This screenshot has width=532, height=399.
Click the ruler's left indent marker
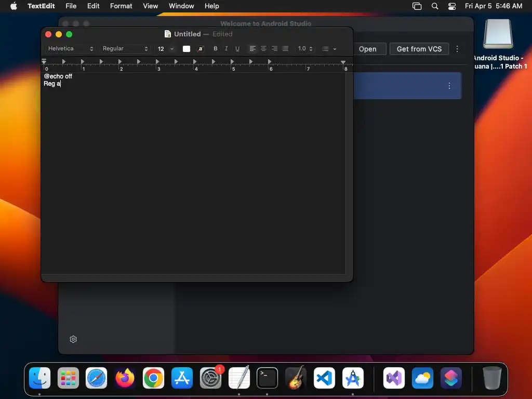(44, 61)
